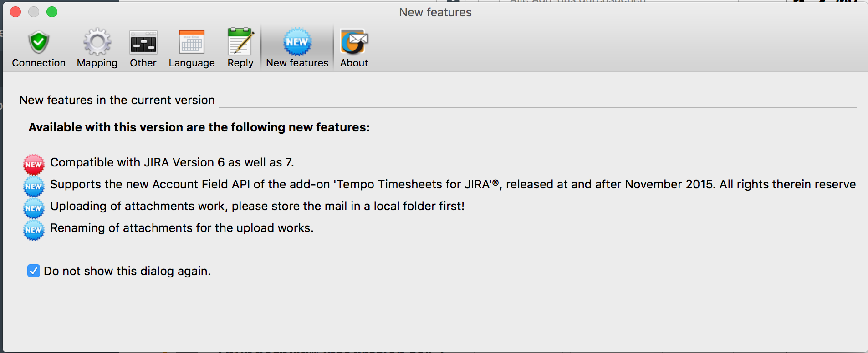Image resolution: width=868 pixels, height=353 pixels.
Task: Click the red NEW badge beside JIRA compatibility
Action: (x=34, y=164)
